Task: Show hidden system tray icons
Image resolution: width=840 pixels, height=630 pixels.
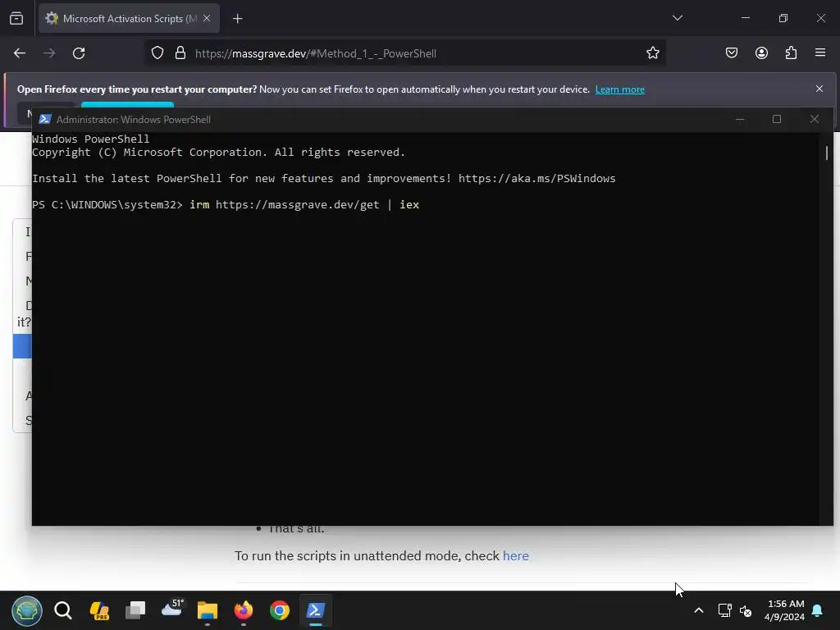Action: [x=699, y=610]
